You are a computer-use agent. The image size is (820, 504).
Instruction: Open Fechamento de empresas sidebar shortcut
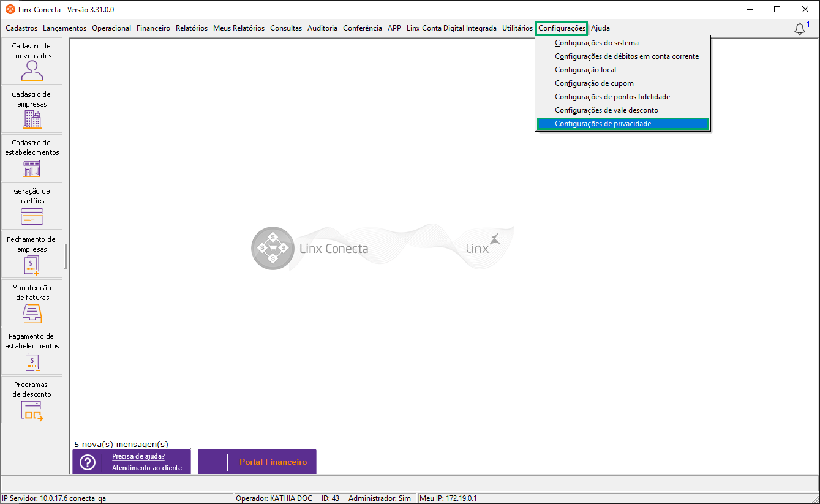32,255
